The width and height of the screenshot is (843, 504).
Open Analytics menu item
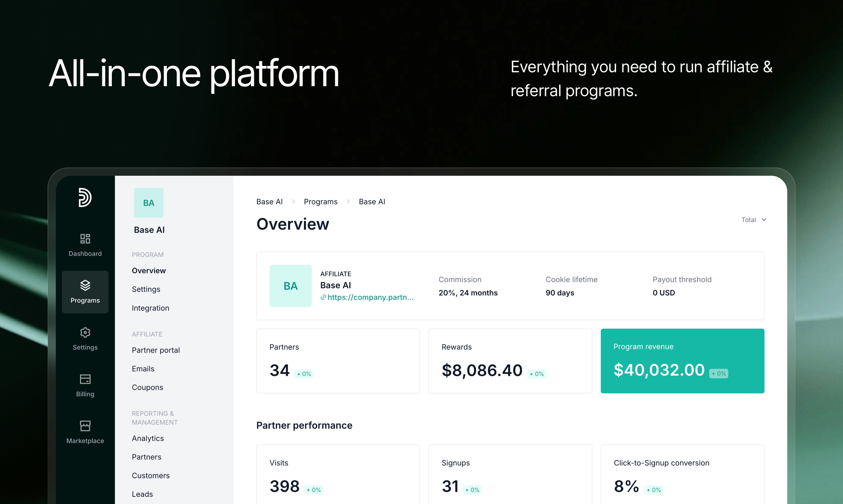tap(147, 438)
